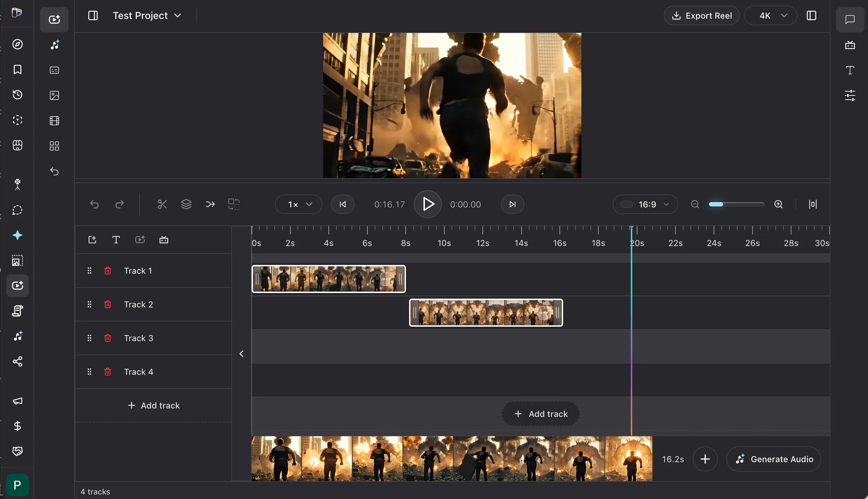
Task: Click the 0:16.17 timecode
Action: click(x=390, y=204)
